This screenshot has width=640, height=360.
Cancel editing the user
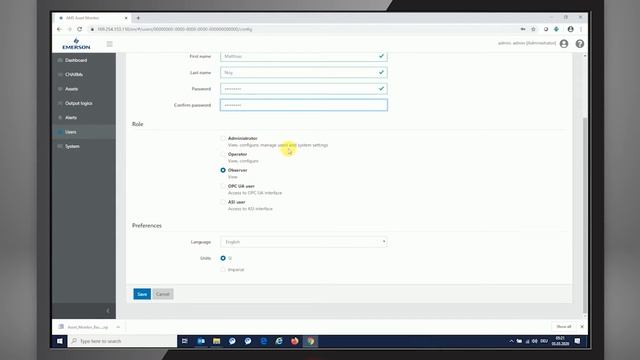[163, 294]
